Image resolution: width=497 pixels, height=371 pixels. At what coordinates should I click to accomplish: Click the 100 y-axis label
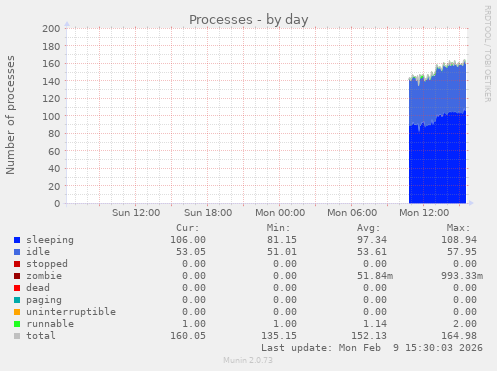(x=51, y=116)
